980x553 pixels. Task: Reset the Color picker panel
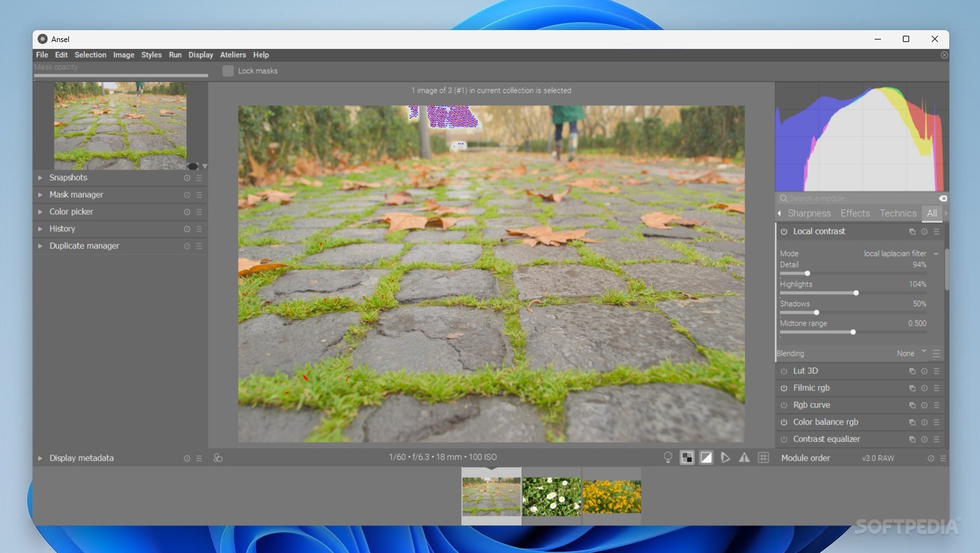point(187,212)
